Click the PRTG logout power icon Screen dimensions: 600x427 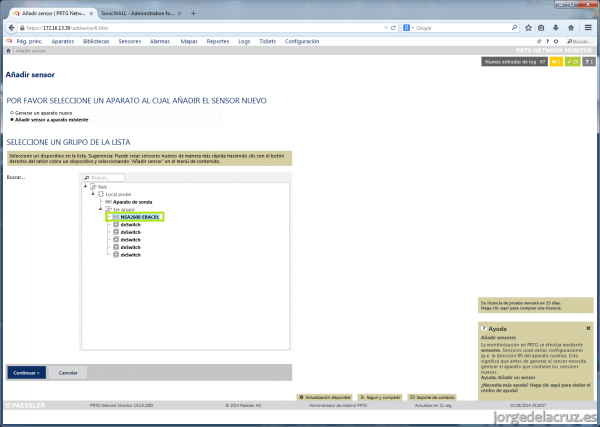pos(556,41)
